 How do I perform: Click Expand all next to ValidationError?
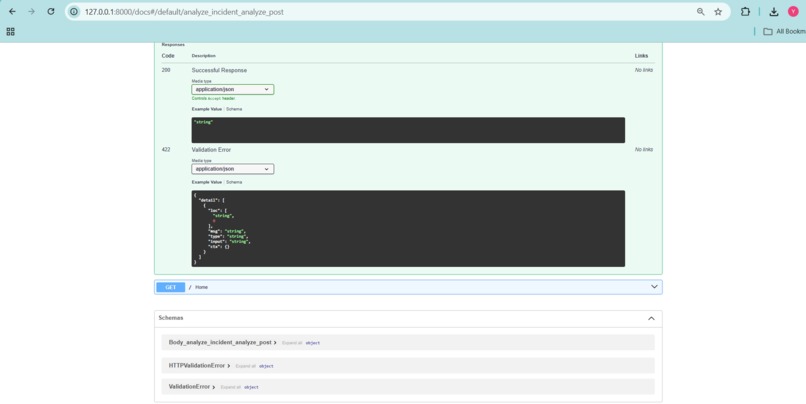pyautogui.click(x=230, y=387)
